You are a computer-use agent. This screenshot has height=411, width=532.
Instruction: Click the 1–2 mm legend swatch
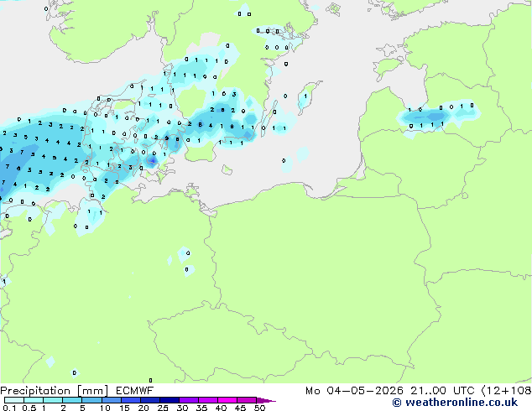tap(53, 400)
